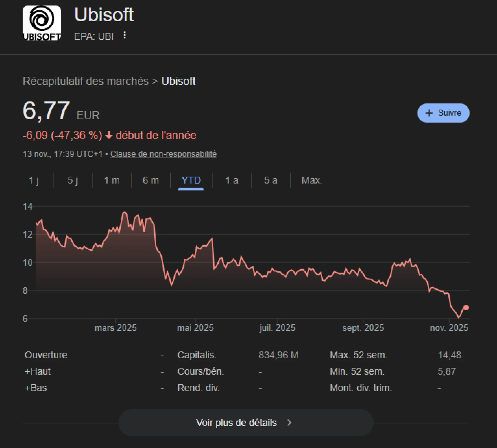Click the EPA: UBI ticker label

click(x=94, y=36)
